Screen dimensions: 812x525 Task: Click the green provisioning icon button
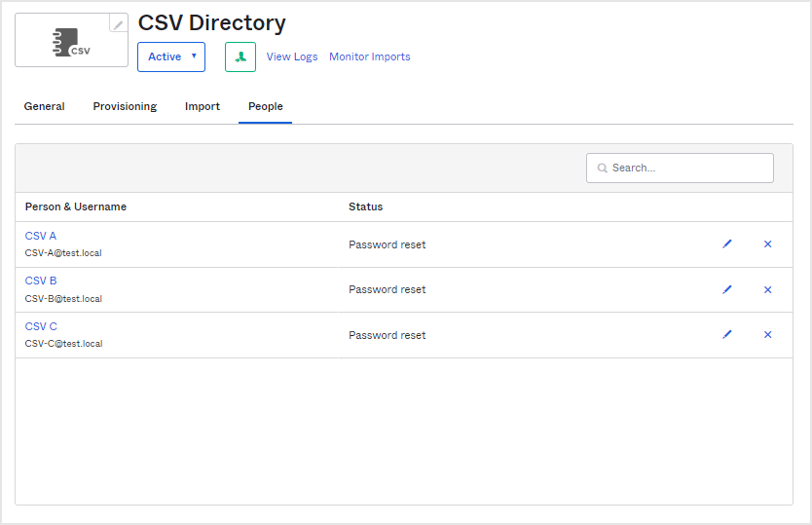(240, 56)
